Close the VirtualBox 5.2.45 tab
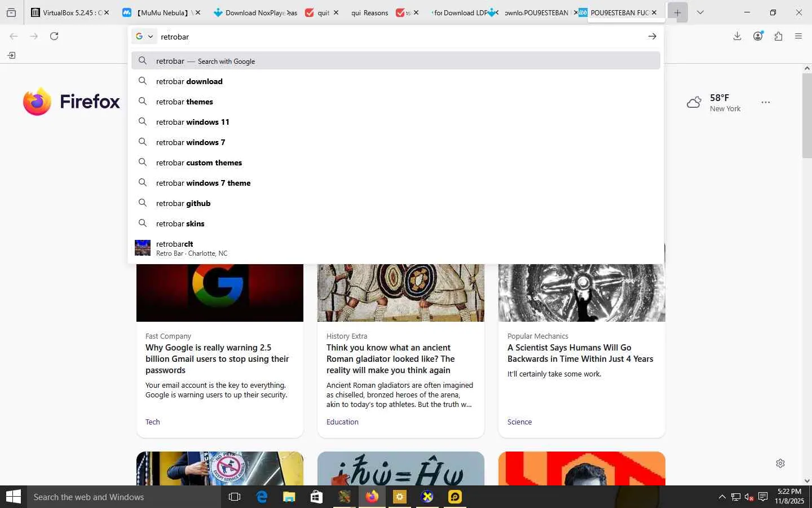This screenshot has height=508, width=812. coord(106,12)
